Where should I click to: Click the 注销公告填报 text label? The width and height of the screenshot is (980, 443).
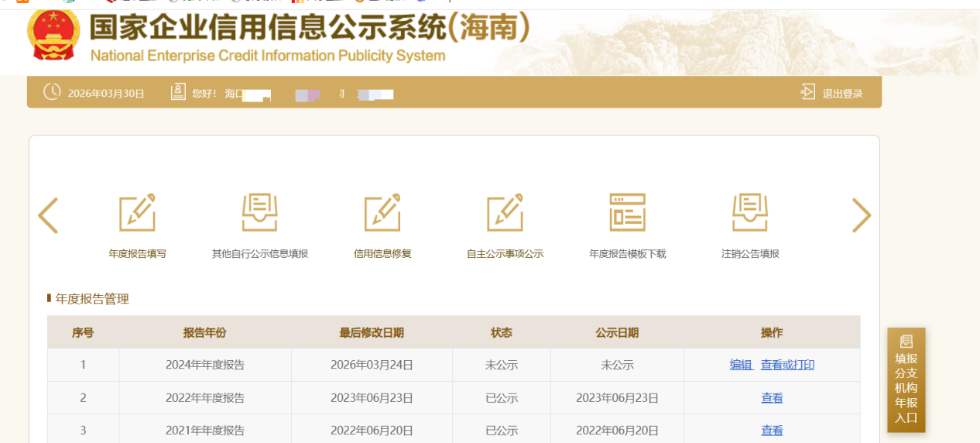(749, 254)
